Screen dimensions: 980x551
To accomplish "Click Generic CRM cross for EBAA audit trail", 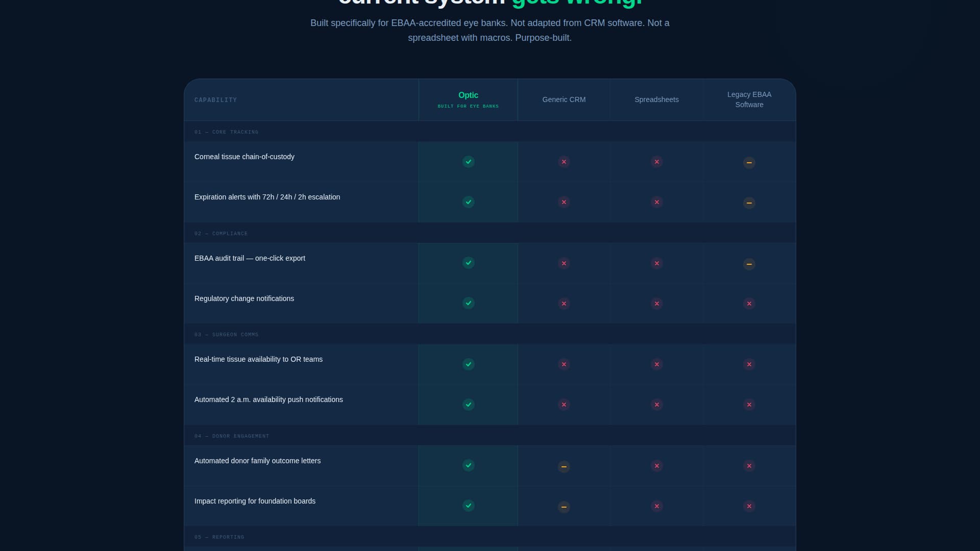I will pyautogui.click(x=563, y=263).
